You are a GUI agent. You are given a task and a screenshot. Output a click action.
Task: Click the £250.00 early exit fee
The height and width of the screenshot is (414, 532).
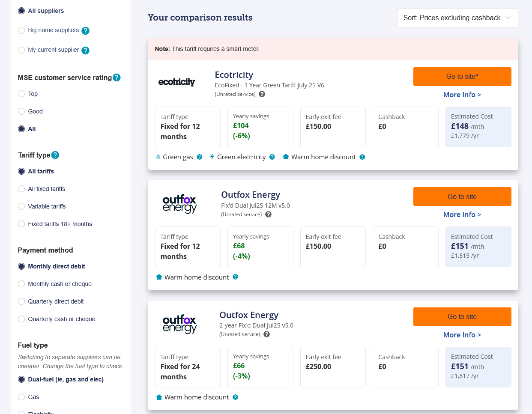click(318, 366)
